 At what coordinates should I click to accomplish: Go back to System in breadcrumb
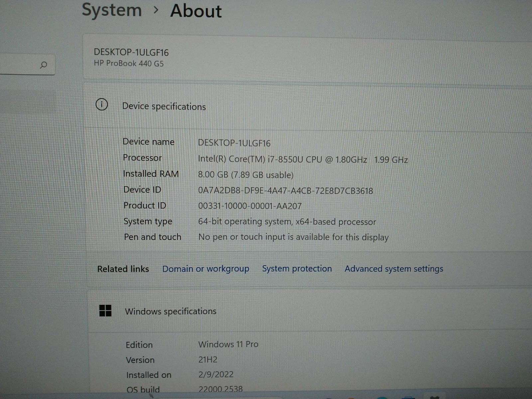tap(112, 10)
